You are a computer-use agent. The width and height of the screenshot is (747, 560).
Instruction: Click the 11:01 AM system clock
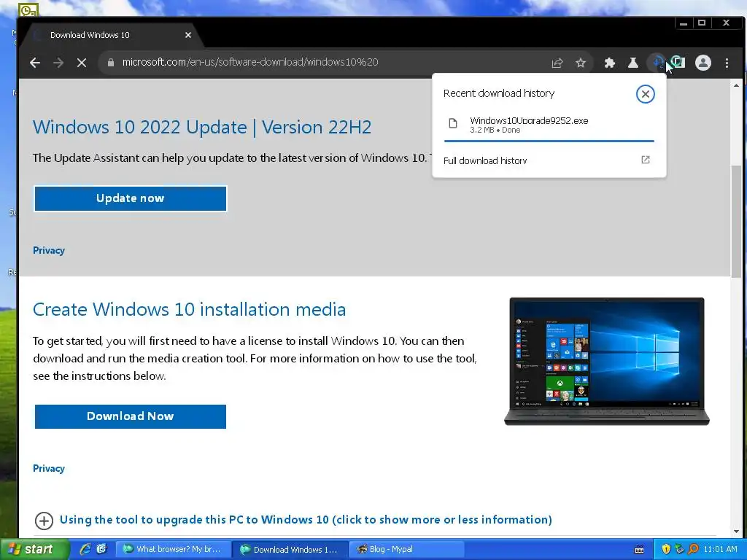click(720, 550)
